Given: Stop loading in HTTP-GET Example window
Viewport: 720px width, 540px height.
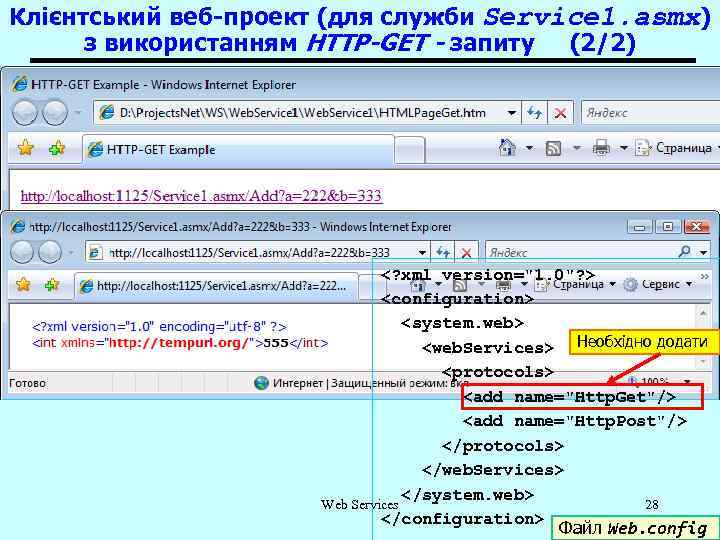Looking at the screenshot, I should click(560, 113).
